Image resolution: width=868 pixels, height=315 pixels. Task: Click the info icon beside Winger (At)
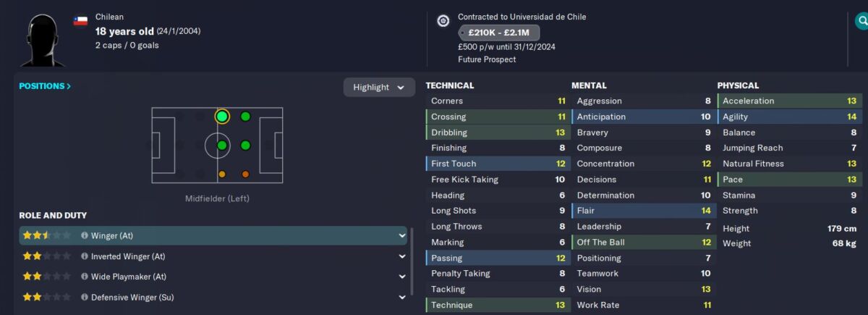click(x=85, y=235)
